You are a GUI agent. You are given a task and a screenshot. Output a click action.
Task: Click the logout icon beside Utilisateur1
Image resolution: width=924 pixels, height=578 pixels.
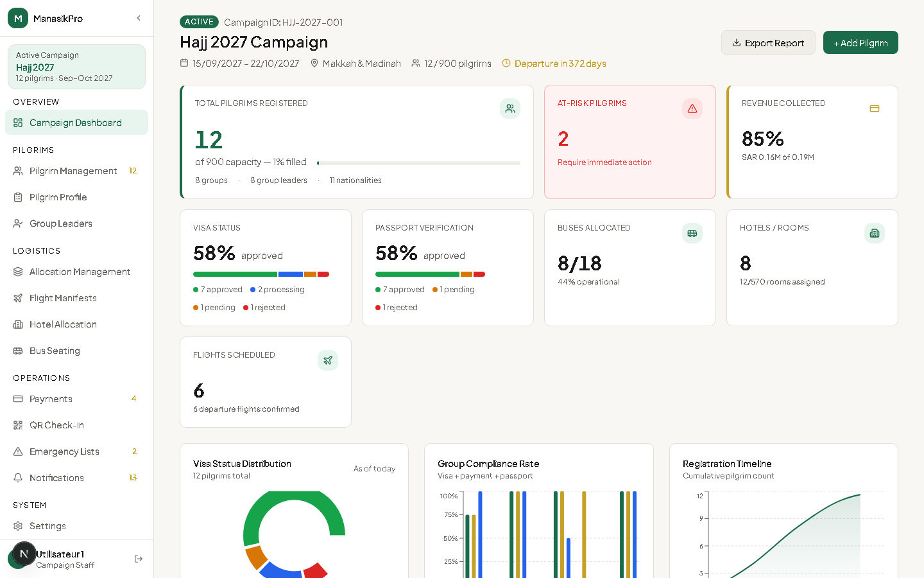(139, 559)
